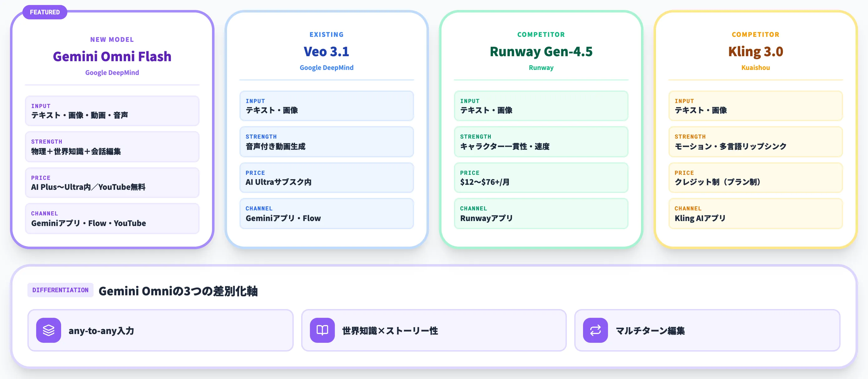This screenshot has height=379, width=868.
Task: Click テキスト・画像・動画・音声 input row
Action: 112,111
